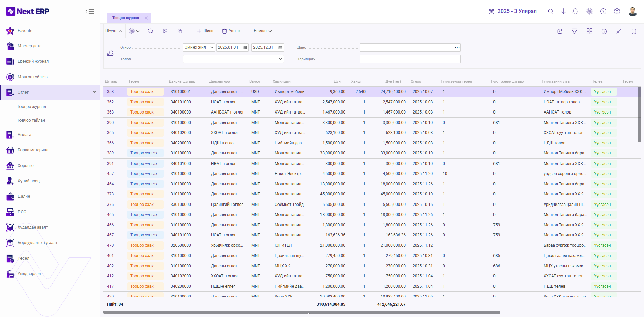Open the notifications bell
The width and height of the screenshot is (644, 317).
coord(575,11)
